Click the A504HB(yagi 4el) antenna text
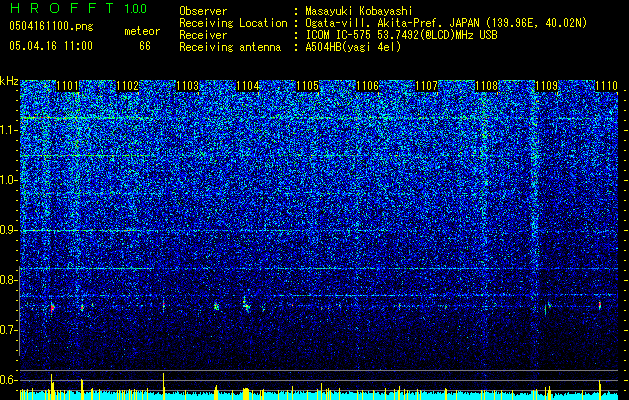This screenshot has width=629, height=400. pos(353,47)
